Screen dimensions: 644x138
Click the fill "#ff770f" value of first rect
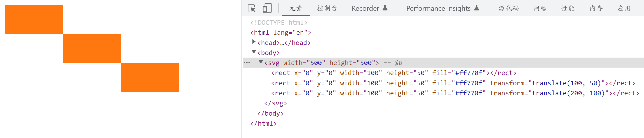[469, 73]
